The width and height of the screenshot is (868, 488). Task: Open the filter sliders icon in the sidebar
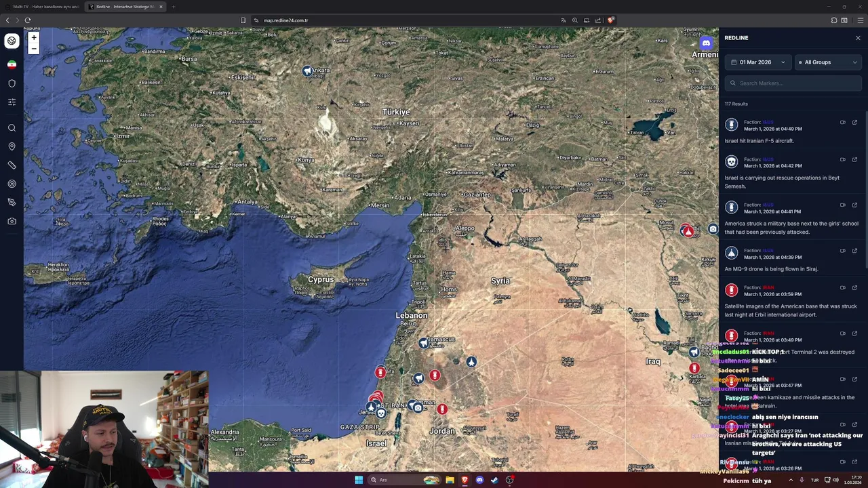click(x=12, y=102)
